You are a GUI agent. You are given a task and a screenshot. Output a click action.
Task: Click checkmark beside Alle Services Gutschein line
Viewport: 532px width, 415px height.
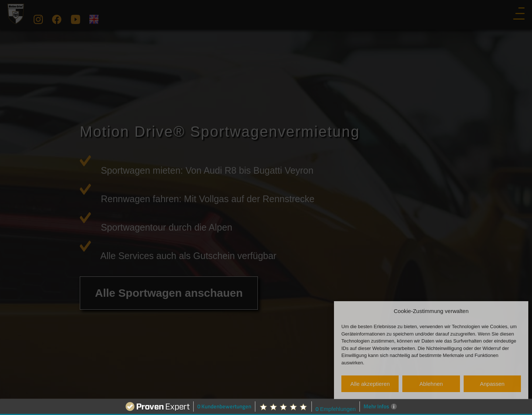[x=85, y=246]
